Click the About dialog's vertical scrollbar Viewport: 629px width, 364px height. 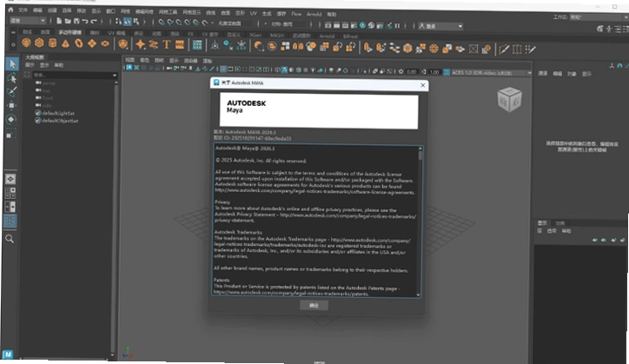point(420,222)
